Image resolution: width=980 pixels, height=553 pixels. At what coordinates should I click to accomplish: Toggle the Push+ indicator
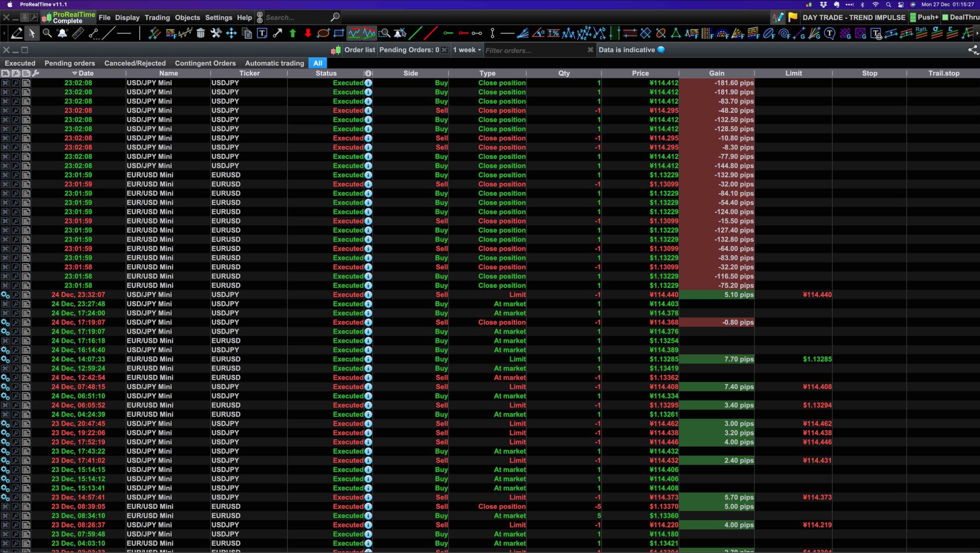[x=924, y=17]
